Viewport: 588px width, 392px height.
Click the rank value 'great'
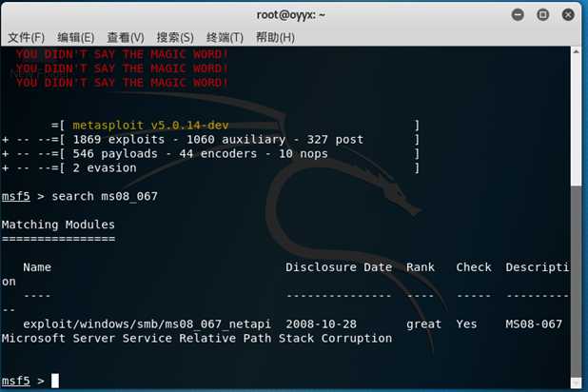pyautogui.click(x=423, y=324)
